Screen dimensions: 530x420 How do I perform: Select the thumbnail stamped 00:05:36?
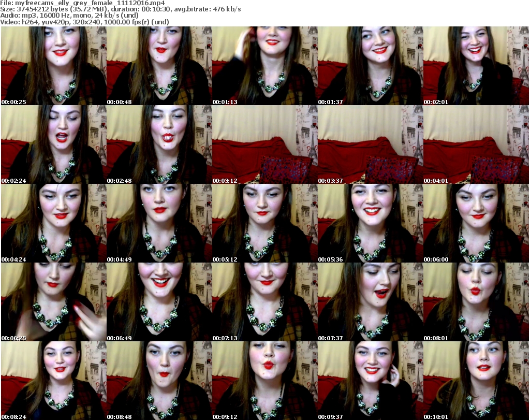(371, 223)
